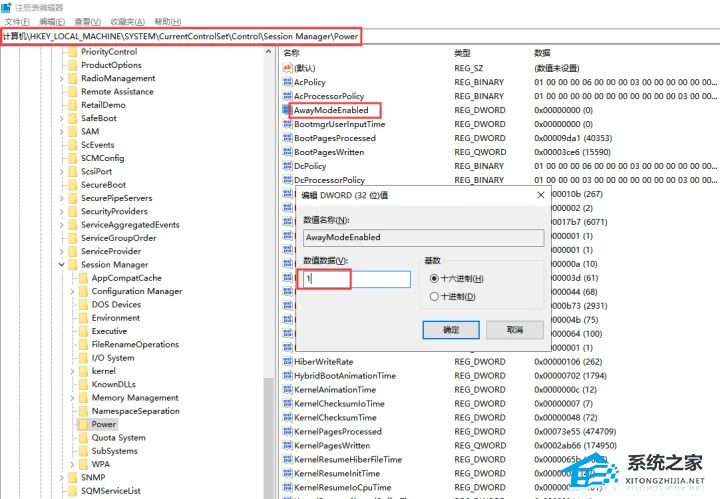Click the tree pane scroll-up arrow
The height and width of the screenshot is (499, 720).
click(x=269, y=52)
